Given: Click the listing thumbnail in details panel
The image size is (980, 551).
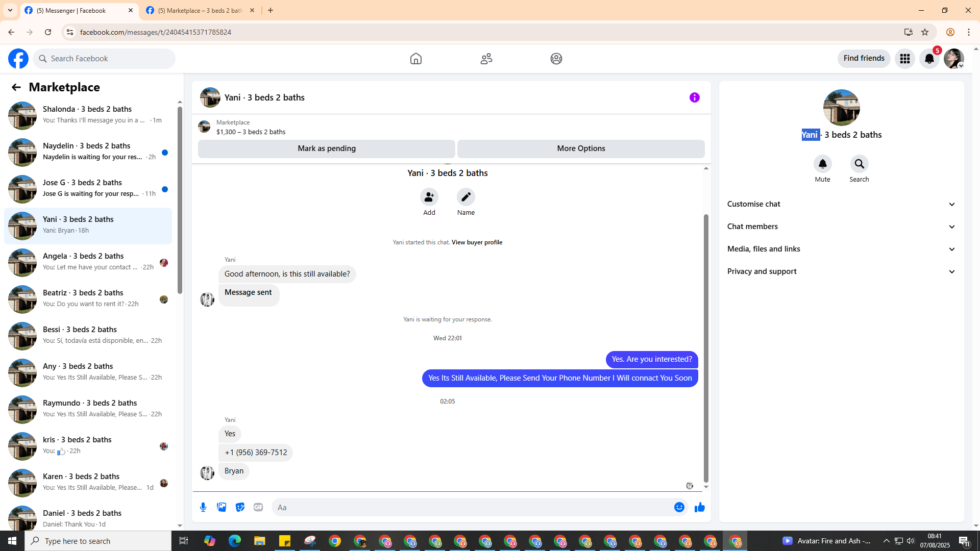Looking at the screenshot, I should pos(842,108).
